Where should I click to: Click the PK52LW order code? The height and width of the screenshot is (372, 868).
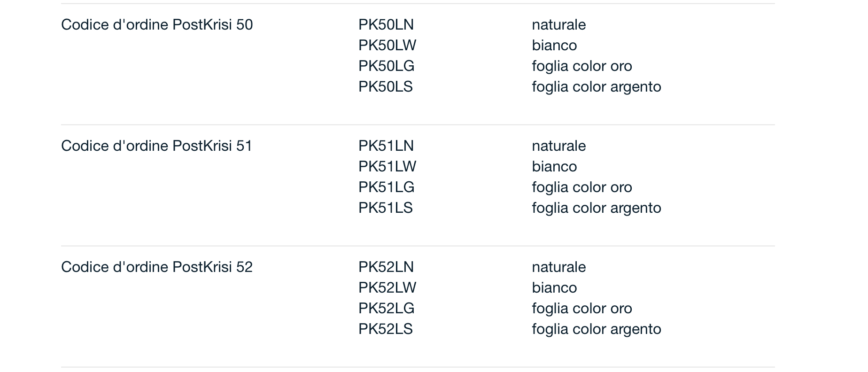point(387,288)
